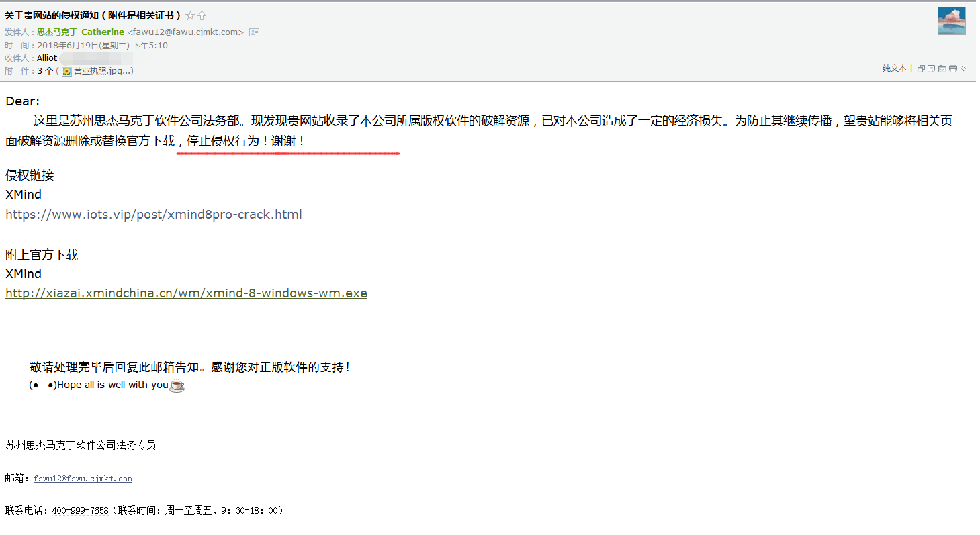The image size is (980, 535).
Task: Click the email subject title text
Action: [x=93, y=15]
